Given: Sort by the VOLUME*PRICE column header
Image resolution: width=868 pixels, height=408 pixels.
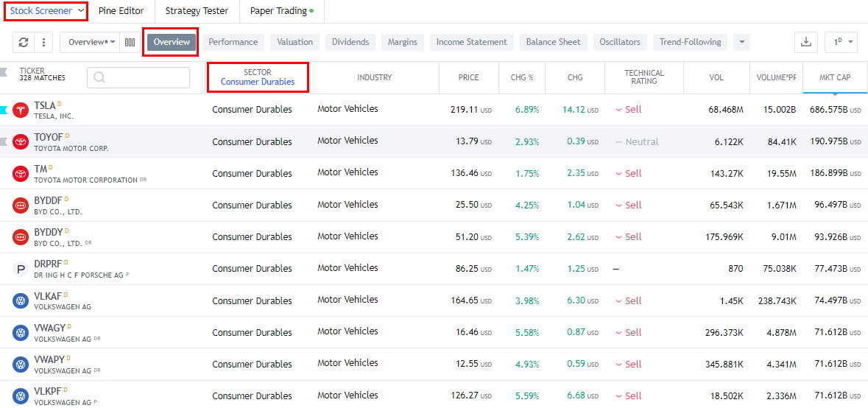Looking at the screenshot, I should pyautogui.click(x=776, y=77).
